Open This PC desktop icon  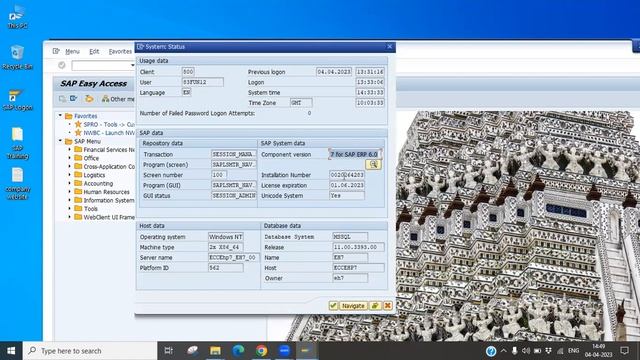[x=18, y=17]
